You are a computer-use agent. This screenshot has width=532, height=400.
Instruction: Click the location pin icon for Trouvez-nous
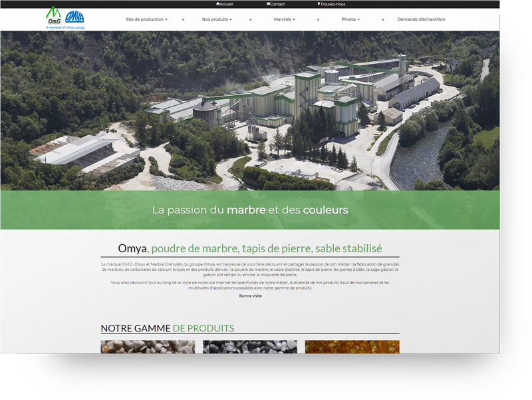click(319, 3)
